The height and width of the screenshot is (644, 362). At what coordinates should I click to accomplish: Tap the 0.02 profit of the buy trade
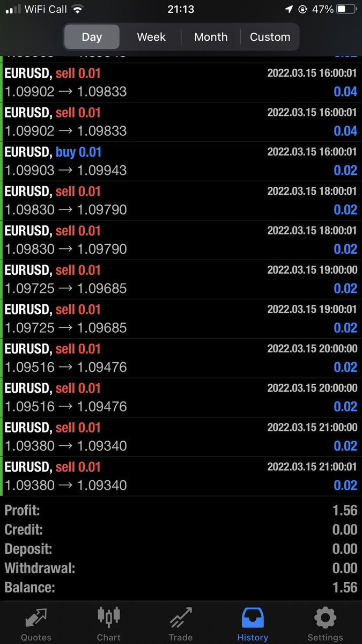345,170
